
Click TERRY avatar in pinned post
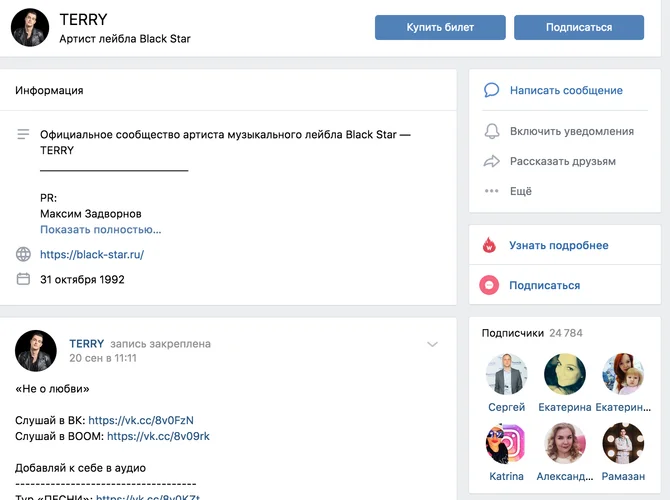[36, 350]
